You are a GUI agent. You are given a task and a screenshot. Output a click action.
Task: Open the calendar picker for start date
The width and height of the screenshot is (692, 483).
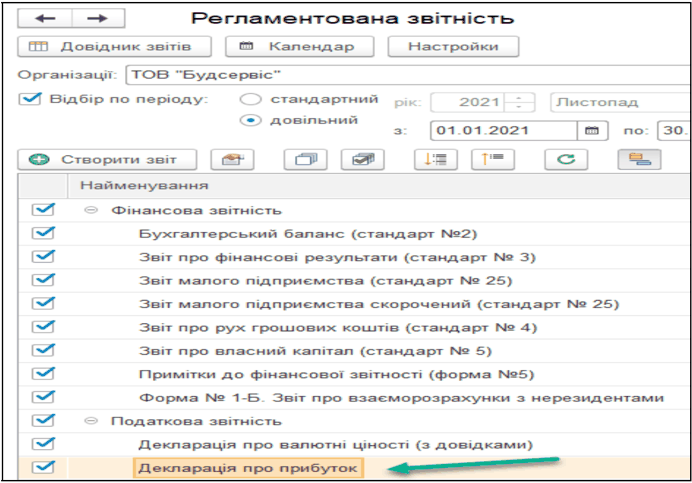(x=592, y=131)
